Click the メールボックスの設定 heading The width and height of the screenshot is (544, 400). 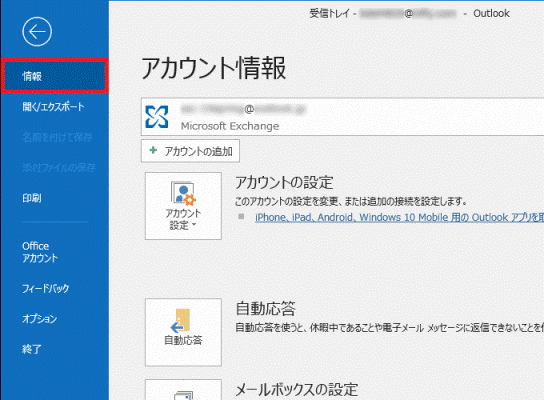(297, 390)
